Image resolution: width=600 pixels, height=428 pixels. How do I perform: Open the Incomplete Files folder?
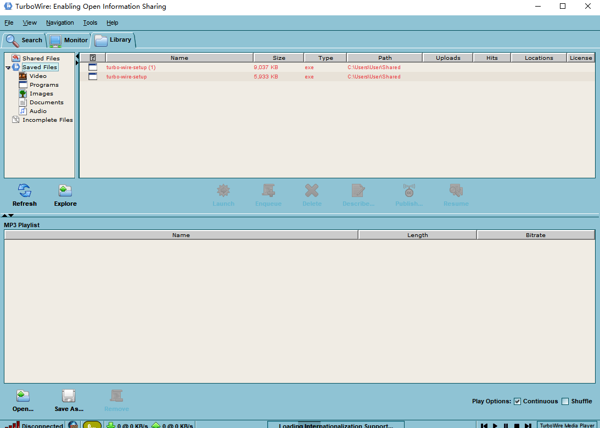point(46,120)
